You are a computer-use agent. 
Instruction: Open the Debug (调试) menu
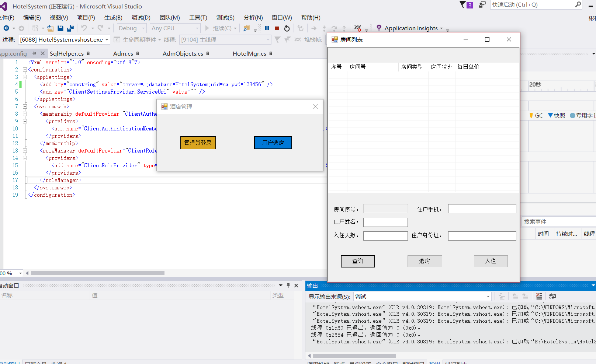(x=141, y=18)
